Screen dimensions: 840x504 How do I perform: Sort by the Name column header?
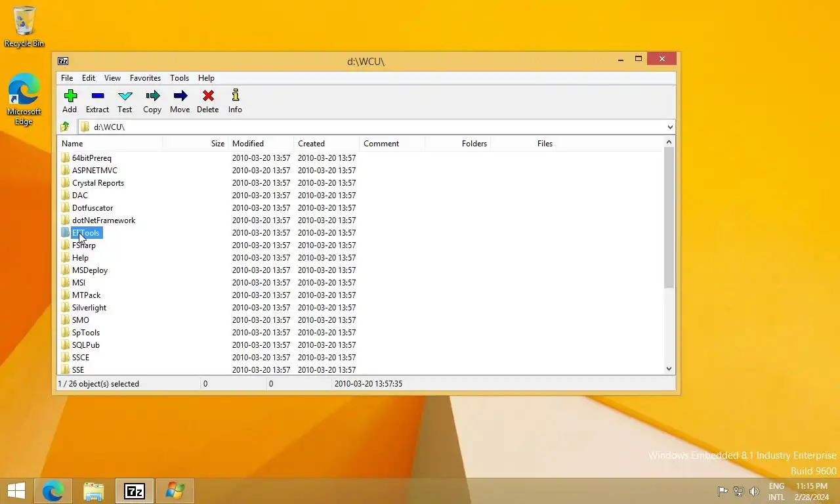coord(110,144)
